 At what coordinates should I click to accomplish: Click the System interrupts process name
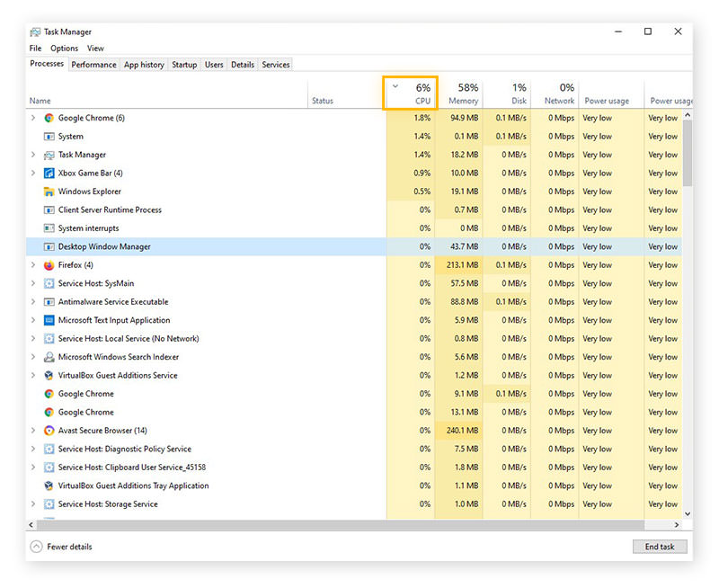(x=88, y=228)
